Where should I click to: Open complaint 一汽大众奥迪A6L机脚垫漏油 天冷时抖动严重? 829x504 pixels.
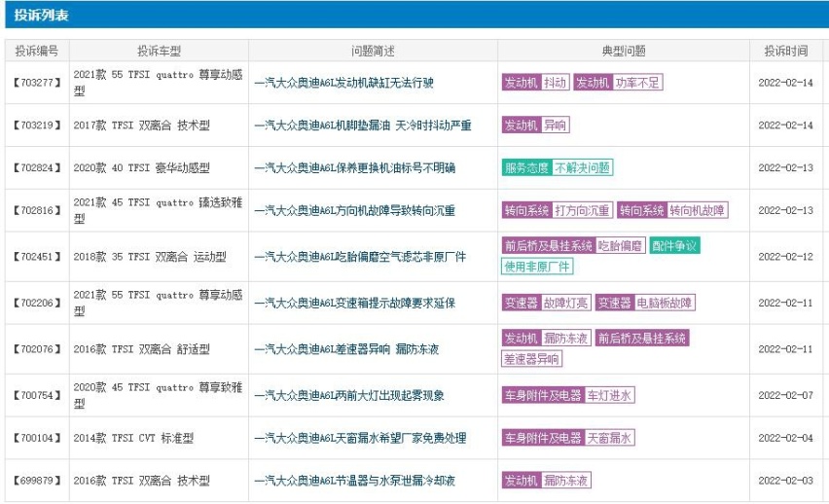pyautogui.click(x=363, y=126)
